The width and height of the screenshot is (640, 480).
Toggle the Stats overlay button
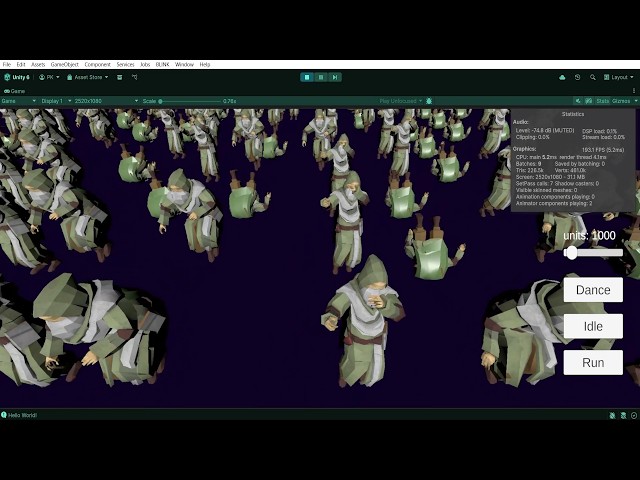coord(602,101)
